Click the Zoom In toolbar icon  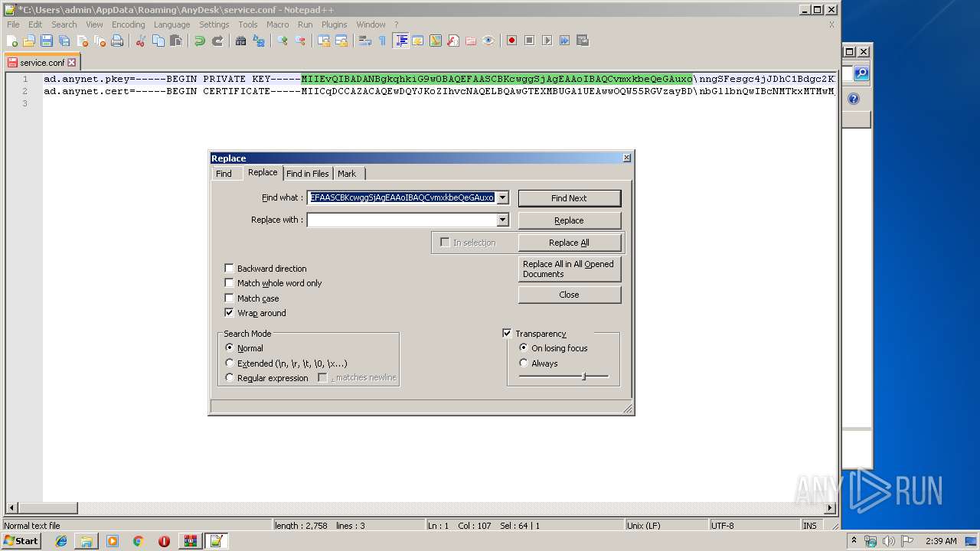(x=283, y=41)
